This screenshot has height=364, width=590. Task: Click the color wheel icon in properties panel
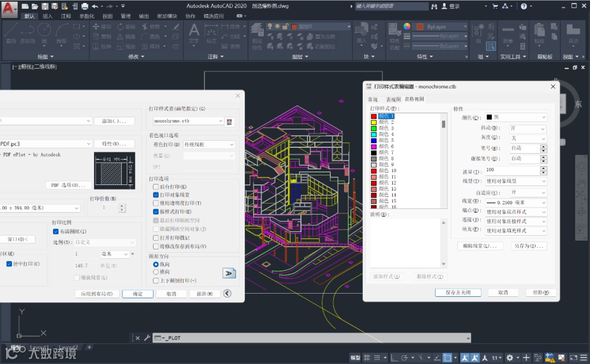click(407, 26)
